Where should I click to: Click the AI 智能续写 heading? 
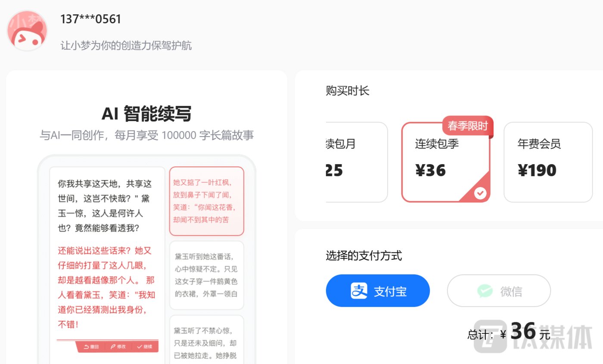pyautogui.click(x=146, y=114)
